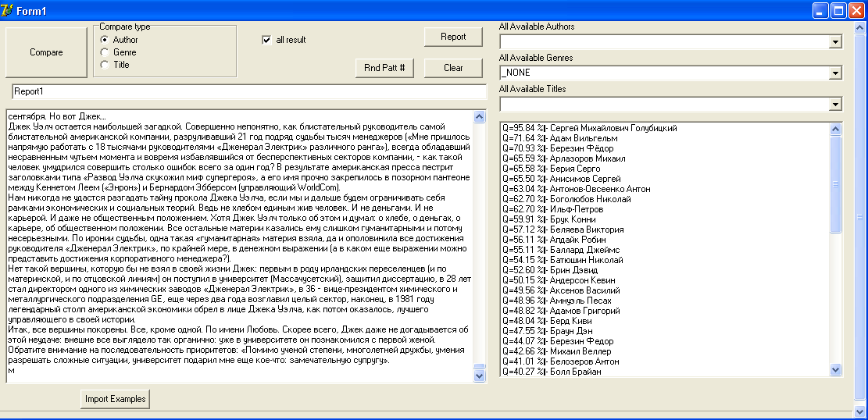
Task: Select result Брин Дэвид
Action: 550,270
